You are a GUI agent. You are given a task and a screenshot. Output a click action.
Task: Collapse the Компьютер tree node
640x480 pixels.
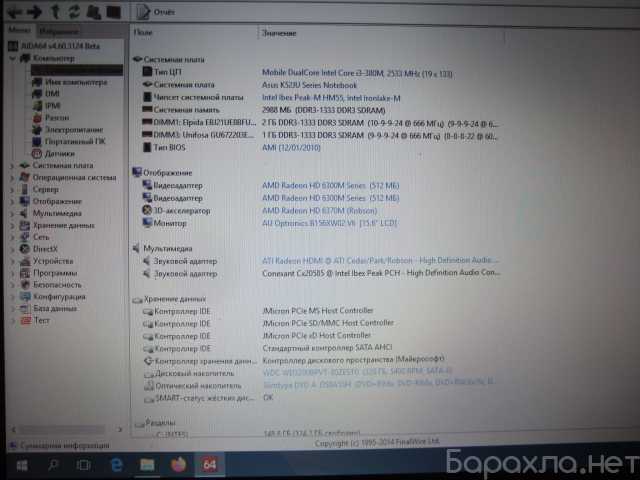[12, 58]
